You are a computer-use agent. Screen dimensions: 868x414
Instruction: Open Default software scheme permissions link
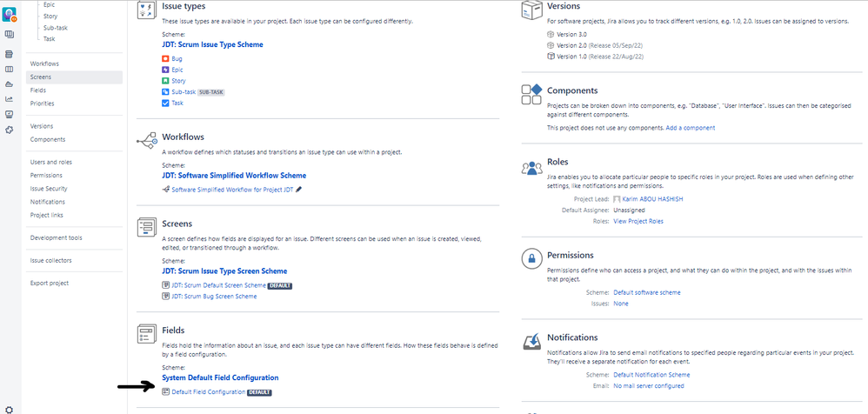(647, 292)
